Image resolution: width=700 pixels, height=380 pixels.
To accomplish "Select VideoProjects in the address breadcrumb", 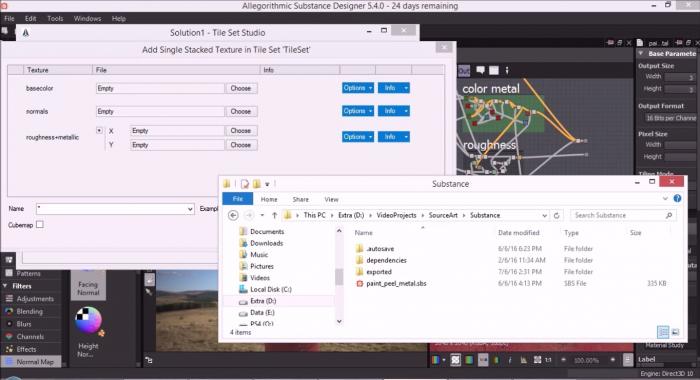I will tap(396, 215).
